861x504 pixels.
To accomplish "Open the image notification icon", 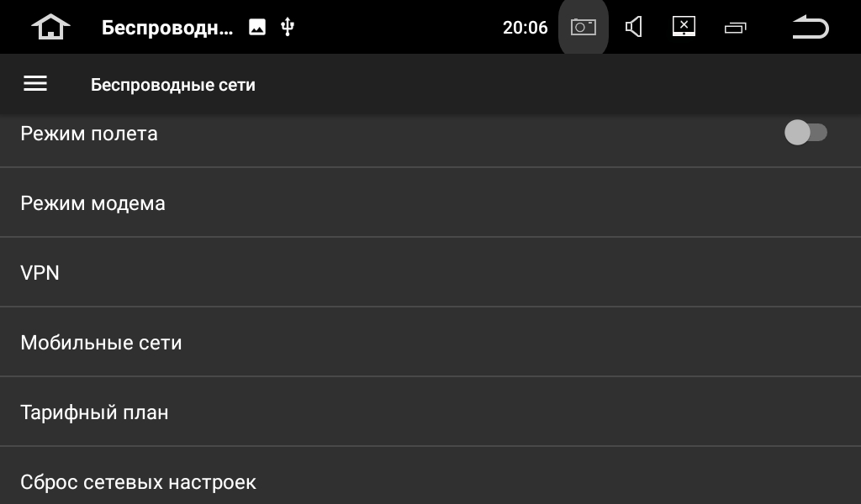I will coord(257,27).
